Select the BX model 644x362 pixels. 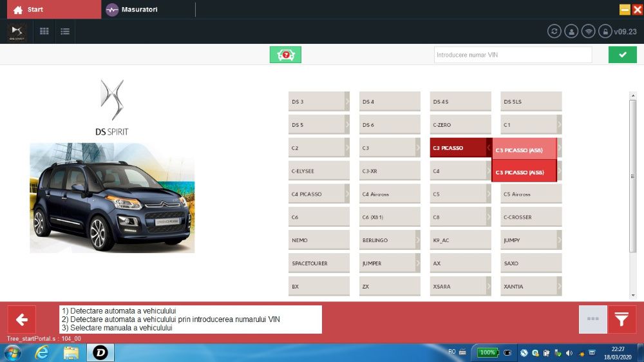tap(319, 287)
